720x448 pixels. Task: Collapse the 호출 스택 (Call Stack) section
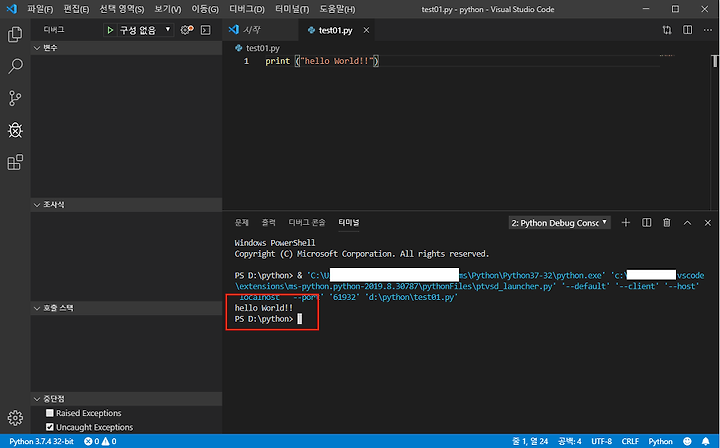(126, 308)
